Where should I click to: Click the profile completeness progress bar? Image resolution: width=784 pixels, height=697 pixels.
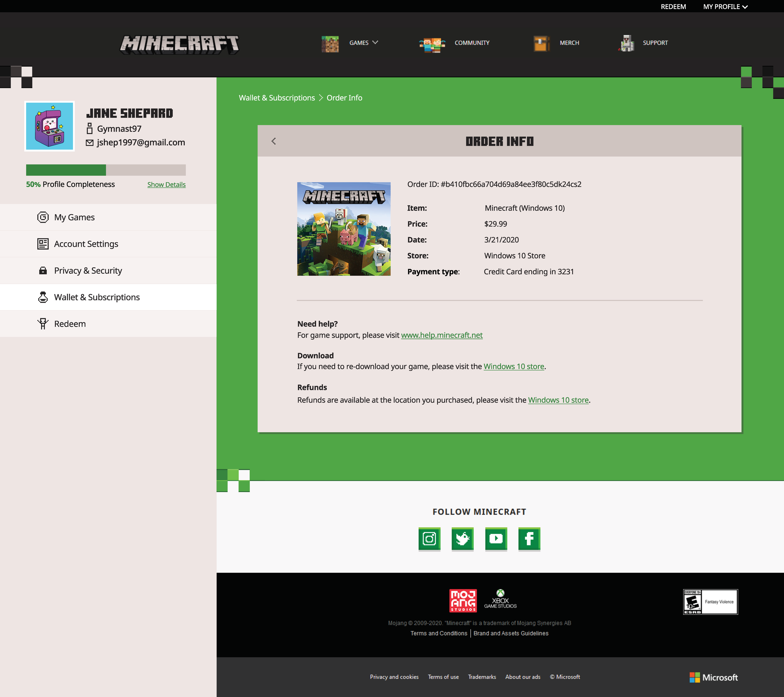[105, 170]
